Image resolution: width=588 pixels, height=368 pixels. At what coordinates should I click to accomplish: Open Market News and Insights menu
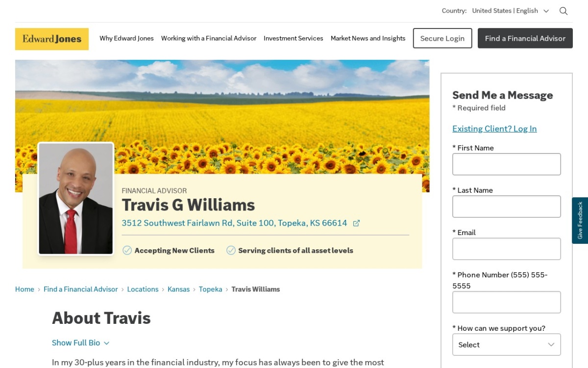pos(368,38)
